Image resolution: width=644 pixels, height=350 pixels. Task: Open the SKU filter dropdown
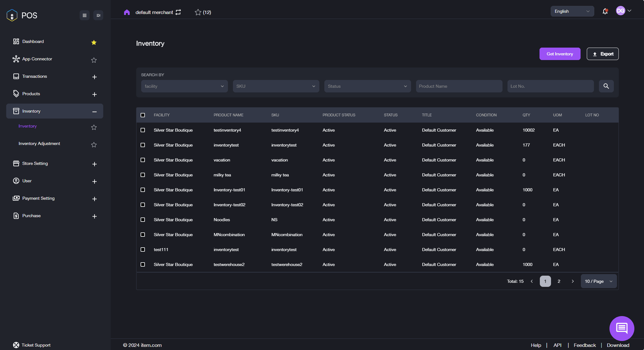276,86
